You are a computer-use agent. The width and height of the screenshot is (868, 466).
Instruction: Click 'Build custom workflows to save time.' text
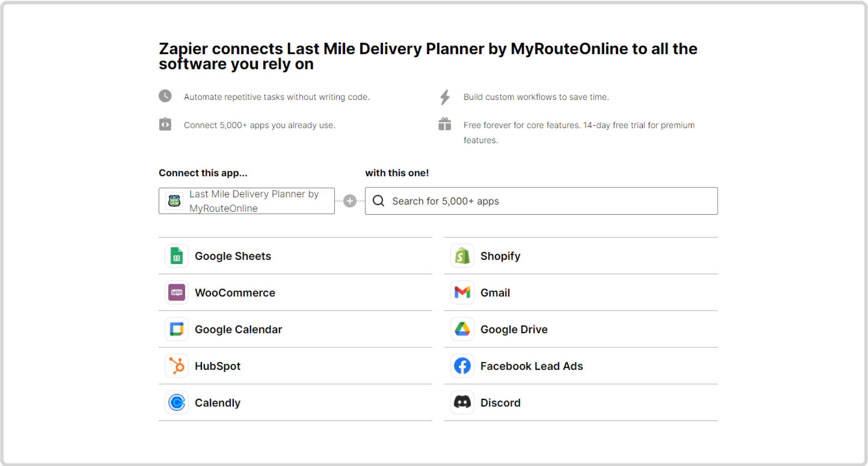pos(536,97)
